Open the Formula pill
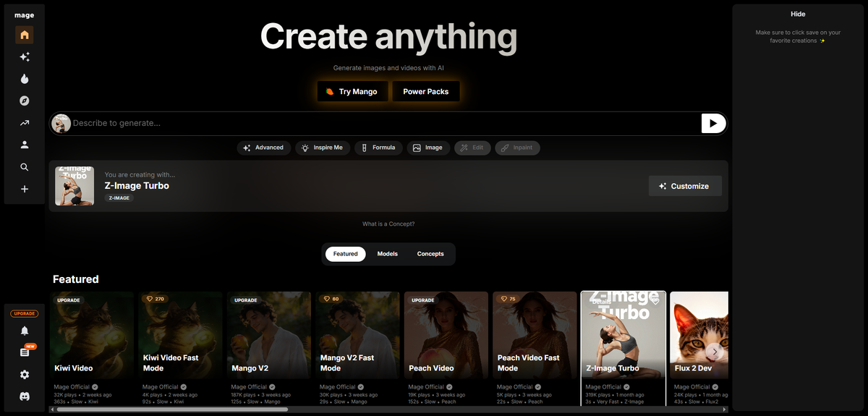The height and width of the screenshot is (416, 868). tap(378, 148)
